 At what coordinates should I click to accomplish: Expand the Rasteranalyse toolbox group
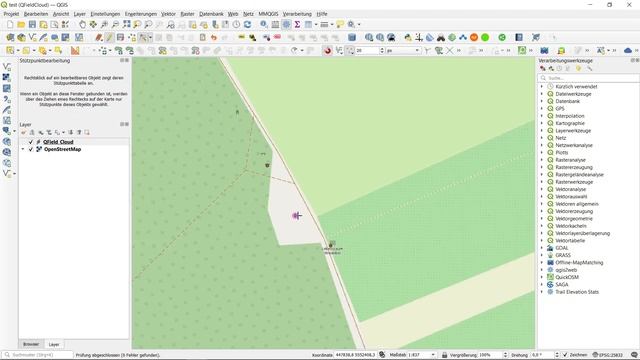[x=542, y=160]
